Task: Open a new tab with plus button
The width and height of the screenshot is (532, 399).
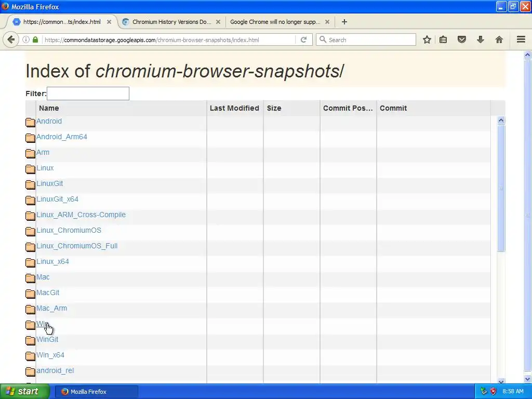Action: click(x=344, y=22)
